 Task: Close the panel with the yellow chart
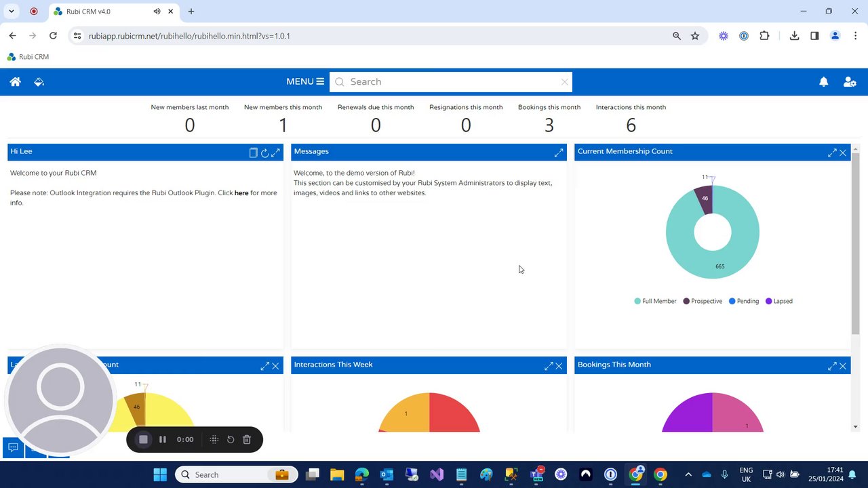pyautogui.click(x=275, y=366)
